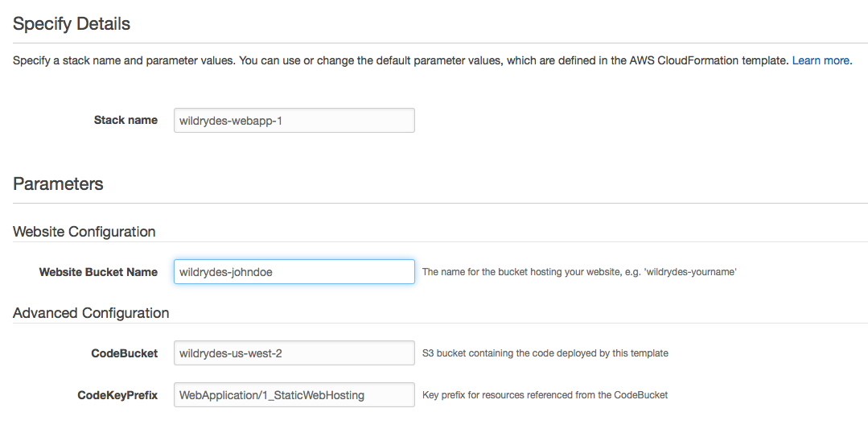
Task: Click the 'You can use or change' sentence
Action: [514, 60]
